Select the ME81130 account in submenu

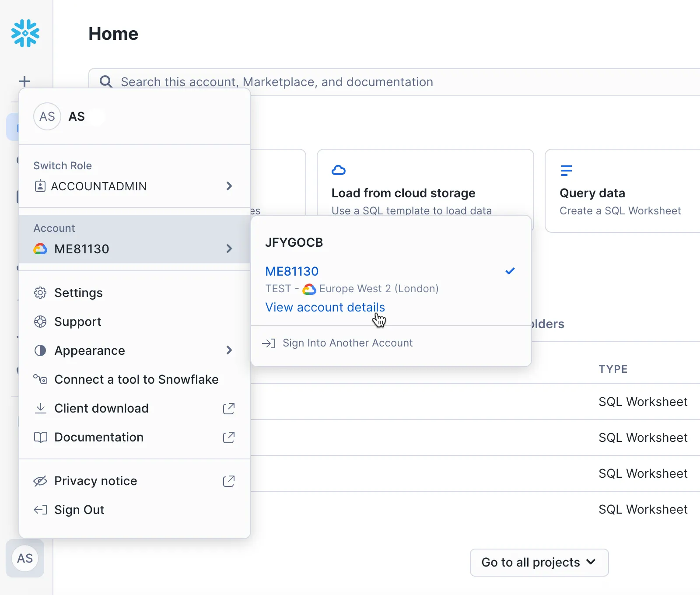tap(292, 271)
